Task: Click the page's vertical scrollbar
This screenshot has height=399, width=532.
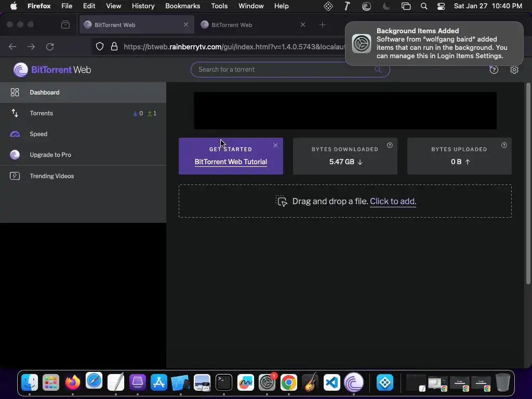Action: [528, 183]
